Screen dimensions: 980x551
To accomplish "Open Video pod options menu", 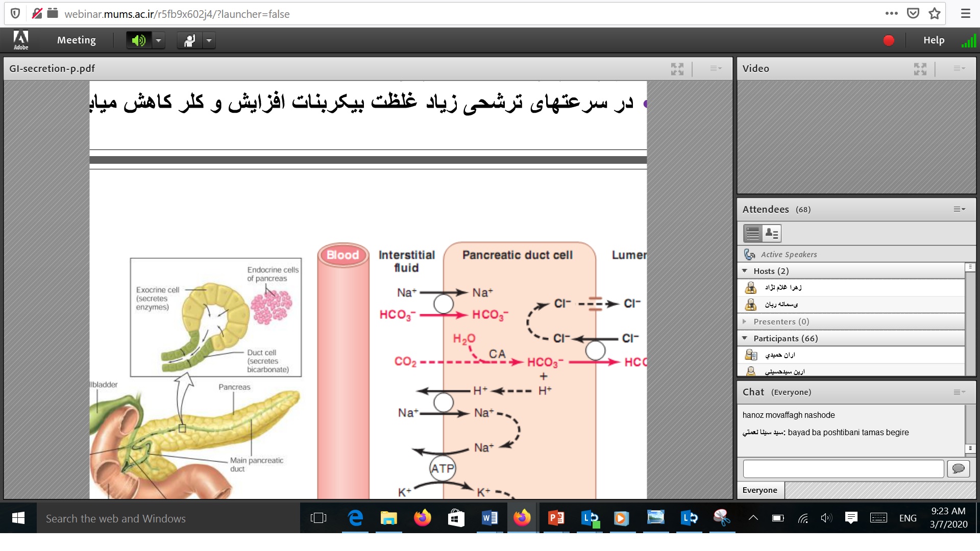I will (x=959, y=69).
